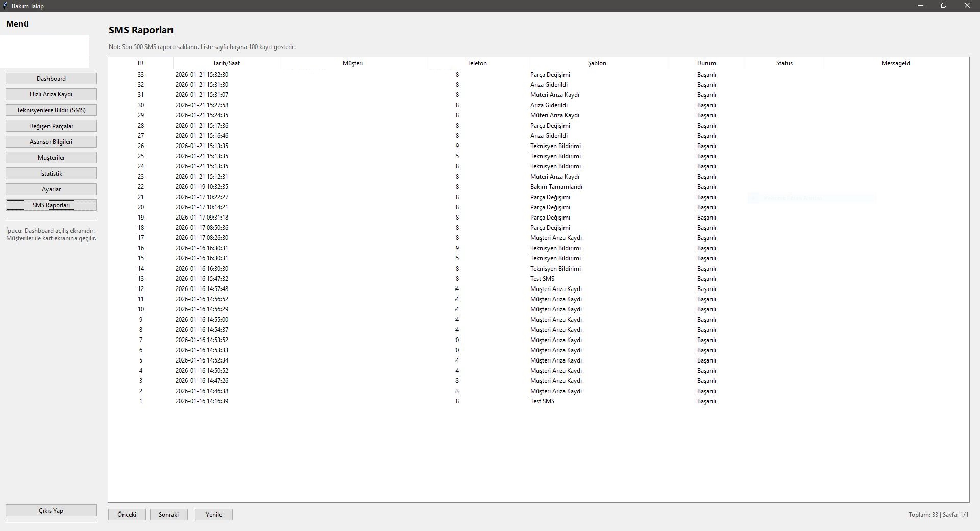This screenshot has height=531, width=980.
Task: Open the İstatistik page
Action: pyautogui.click(x=51, y=174)
